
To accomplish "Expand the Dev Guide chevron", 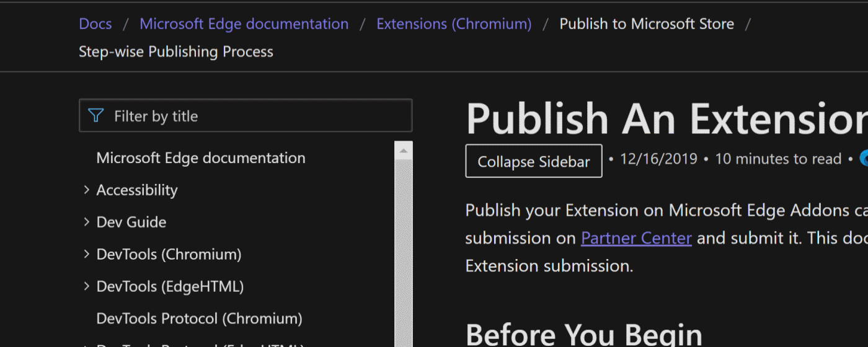I will click(87, 222).
